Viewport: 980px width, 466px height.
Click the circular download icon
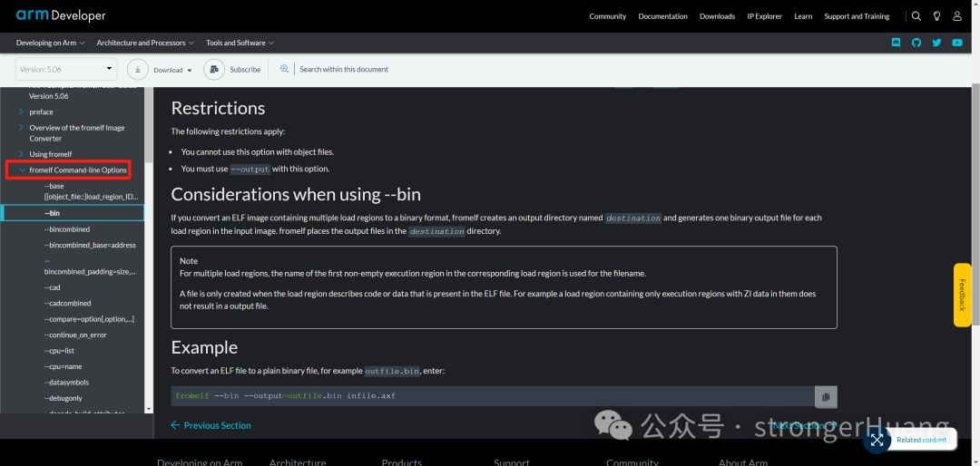138,69
